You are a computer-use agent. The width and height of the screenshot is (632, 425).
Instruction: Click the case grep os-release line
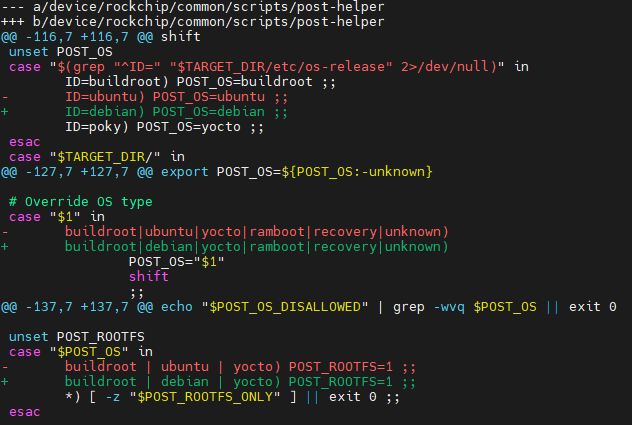coord(269,67)
